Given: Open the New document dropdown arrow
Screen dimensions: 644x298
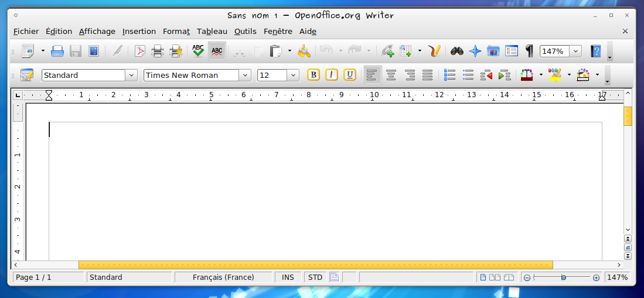Looking at the screenshot, I should pos(43,52).
